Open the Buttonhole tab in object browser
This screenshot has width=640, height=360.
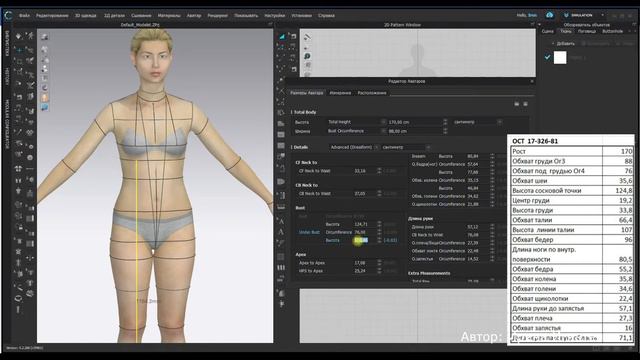click(x=613, y=31)
